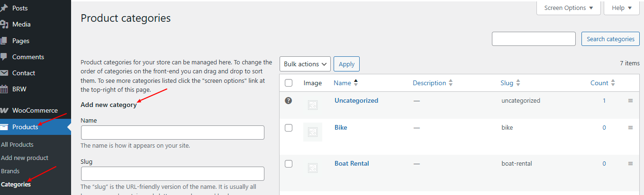Click the Pages icon in sidebar
The image size is (644, 195).
pos(4,41)
